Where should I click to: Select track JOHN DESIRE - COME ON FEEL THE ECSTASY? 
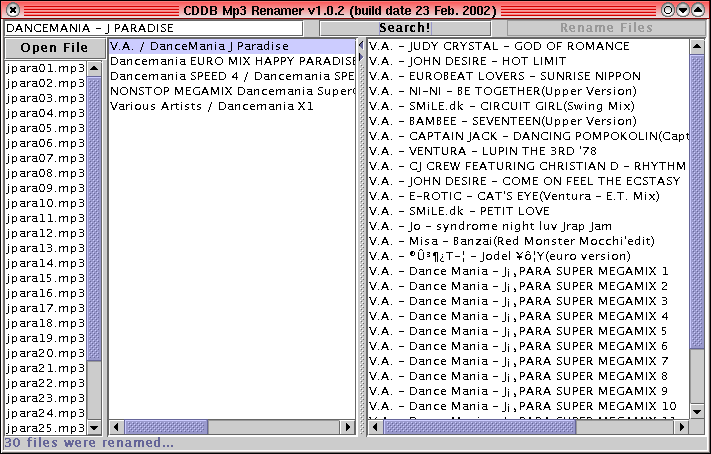(529, 181)
